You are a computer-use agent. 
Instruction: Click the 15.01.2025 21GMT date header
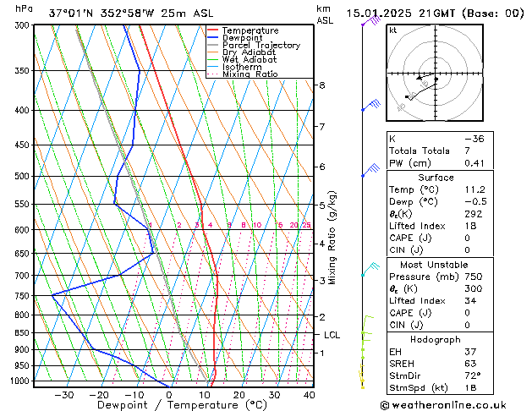pos(435,14)
